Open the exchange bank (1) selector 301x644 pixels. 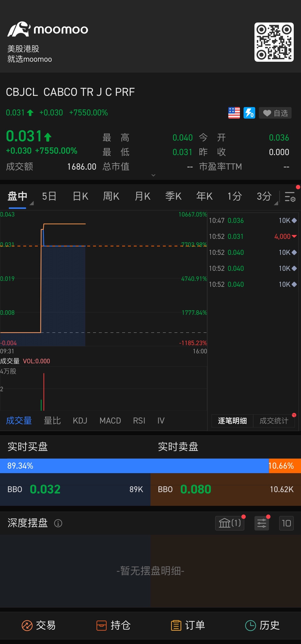point(230,523)
